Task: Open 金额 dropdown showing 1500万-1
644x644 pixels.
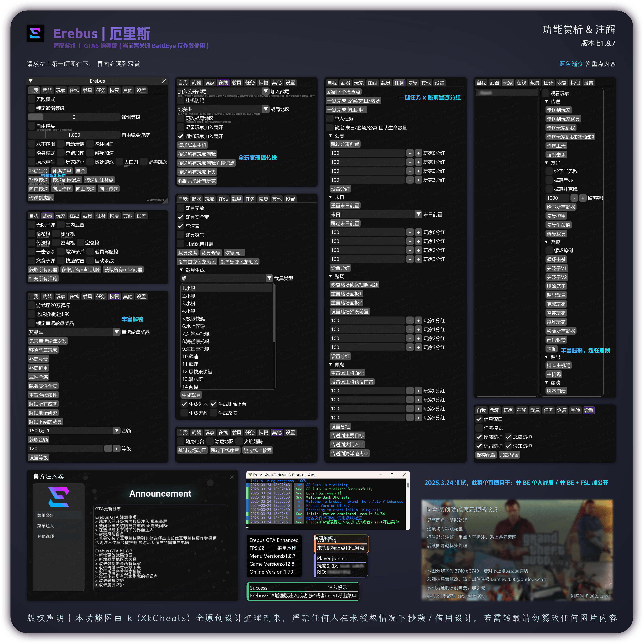Action: [x=116, y=431]
